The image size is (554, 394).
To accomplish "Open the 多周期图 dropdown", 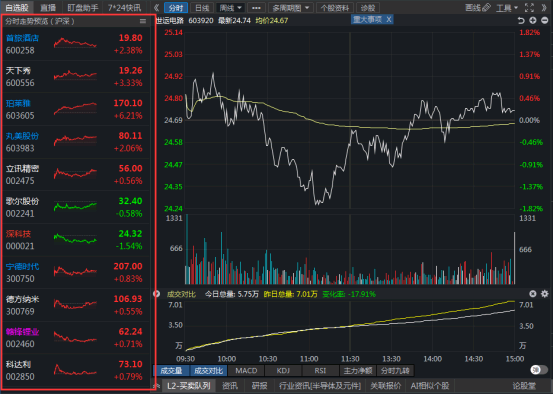I will pyautogui.click(x=290, y=8).
